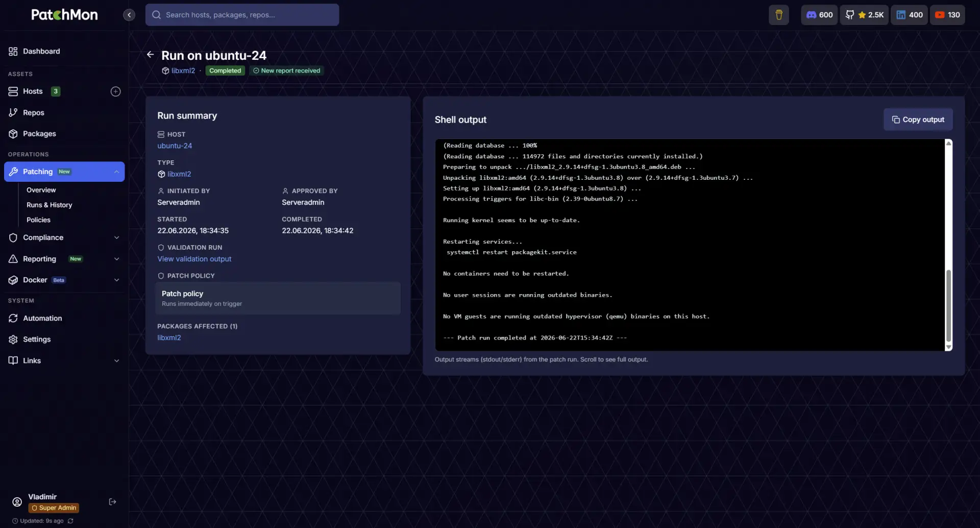
Task: Open the buy-me-a-coffee donation icon
Action: (779, 15)
